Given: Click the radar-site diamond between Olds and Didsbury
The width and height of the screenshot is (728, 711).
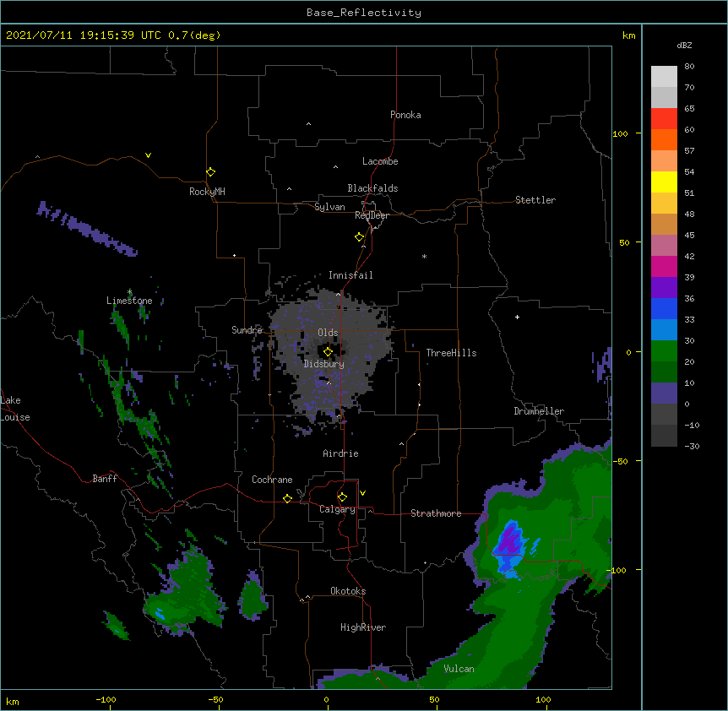Looking at the screenshot, I should (328, 352).
